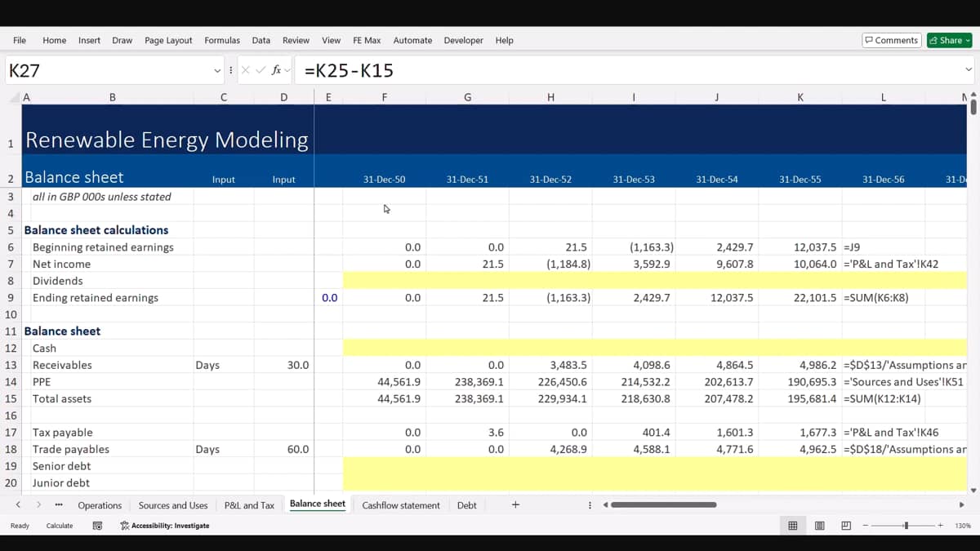Add a new sheet with plus icon

point(515,504)
